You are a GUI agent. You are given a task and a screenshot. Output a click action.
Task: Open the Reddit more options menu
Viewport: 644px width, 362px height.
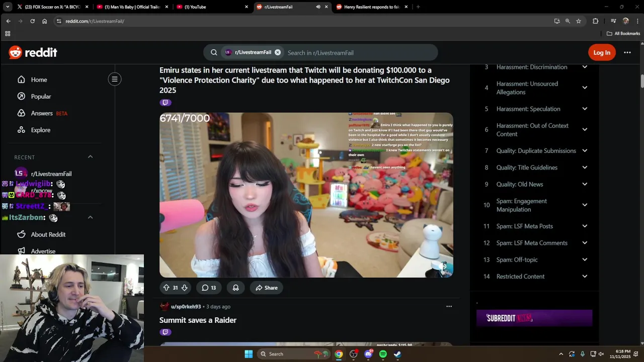coord(627,52)
